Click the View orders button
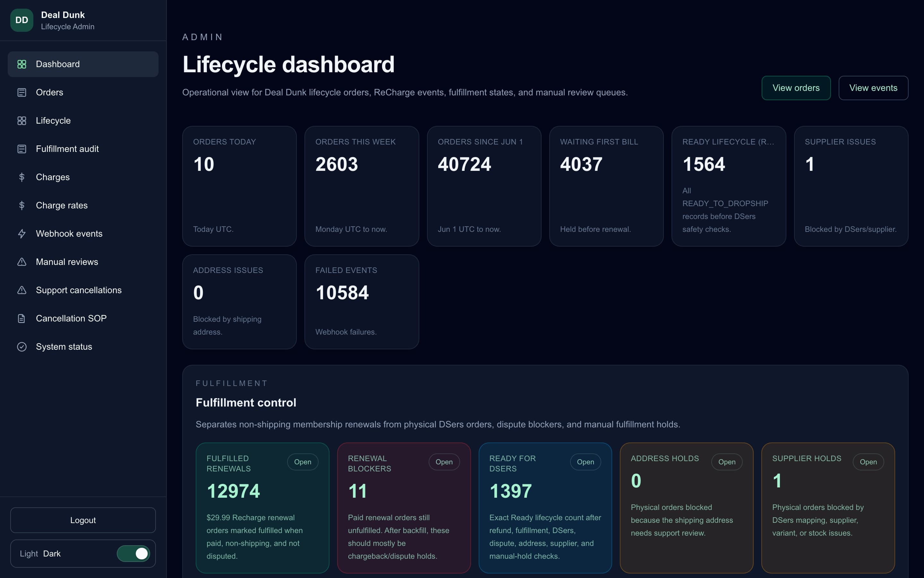Screen dimensions: 924x578 (796, 88)
